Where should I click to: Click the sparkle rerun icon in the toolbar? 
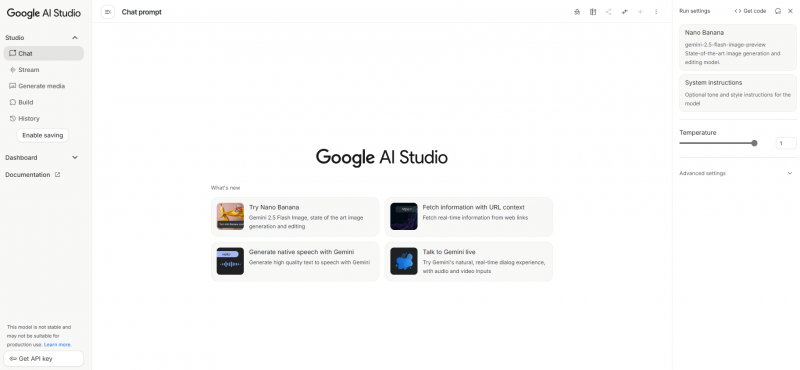[624, 12]
